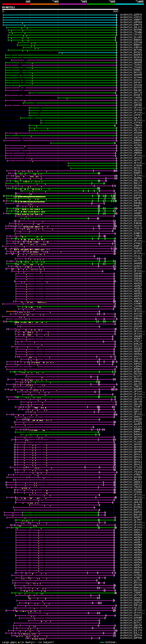Screen dimensions: 146x644
Task: Select the UniRef100_A5B5D4 label
Action: 131,153
